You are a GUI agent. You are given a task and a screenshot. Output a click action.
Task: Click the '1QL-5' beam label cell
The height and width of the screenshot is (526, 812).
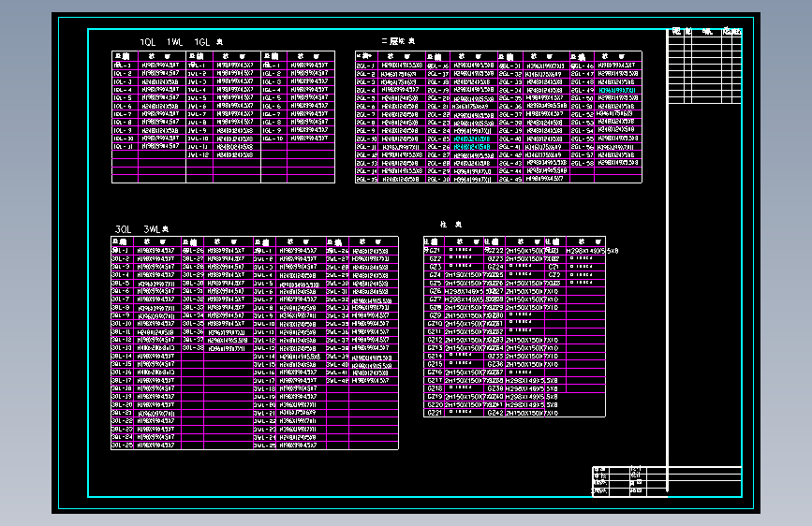coord(123,98)
